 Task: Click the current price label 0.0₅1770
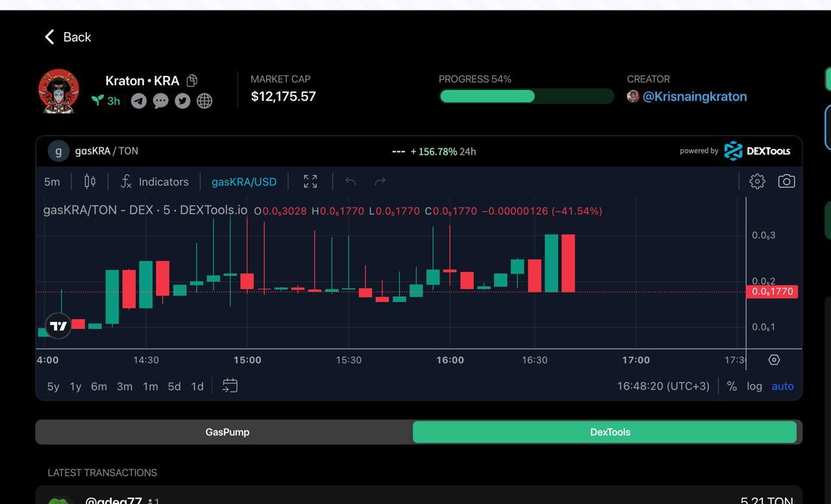(772, 292)
